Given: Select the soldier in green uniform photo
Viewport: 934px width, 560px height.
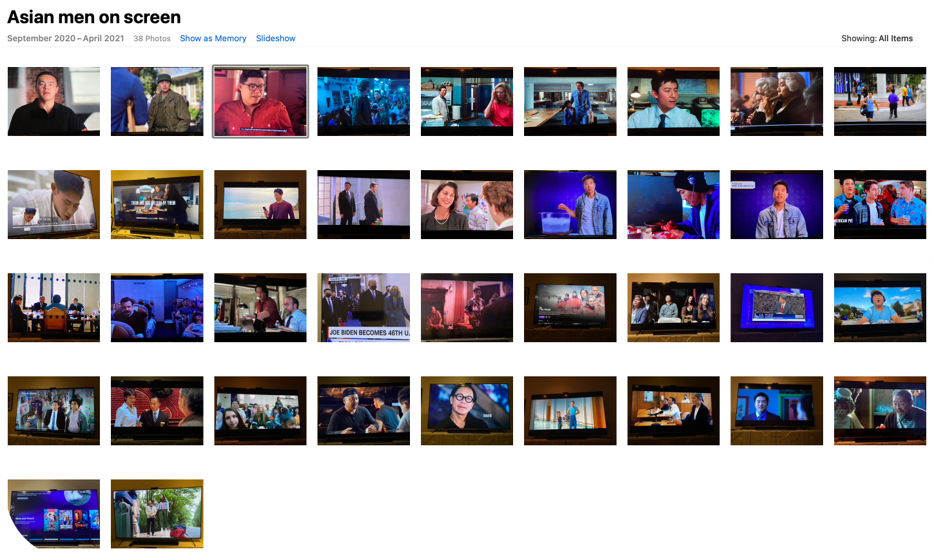Looking at the screenshot, I should [157, 101].
